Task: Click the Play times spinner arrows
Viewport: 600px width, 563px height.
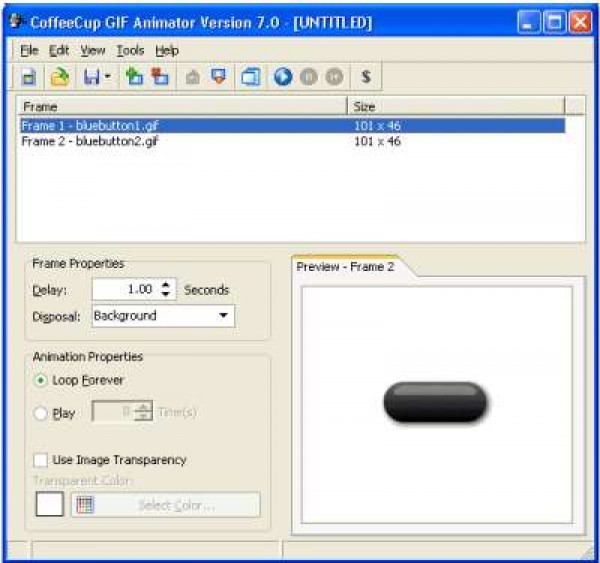Action: [143, 411]
